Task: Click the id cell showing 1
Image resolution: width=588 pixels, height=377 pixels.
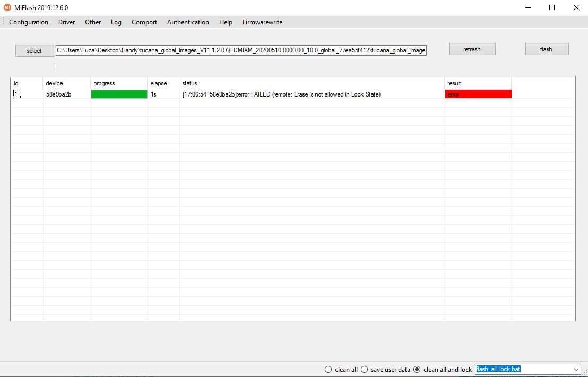Action: 17,94
